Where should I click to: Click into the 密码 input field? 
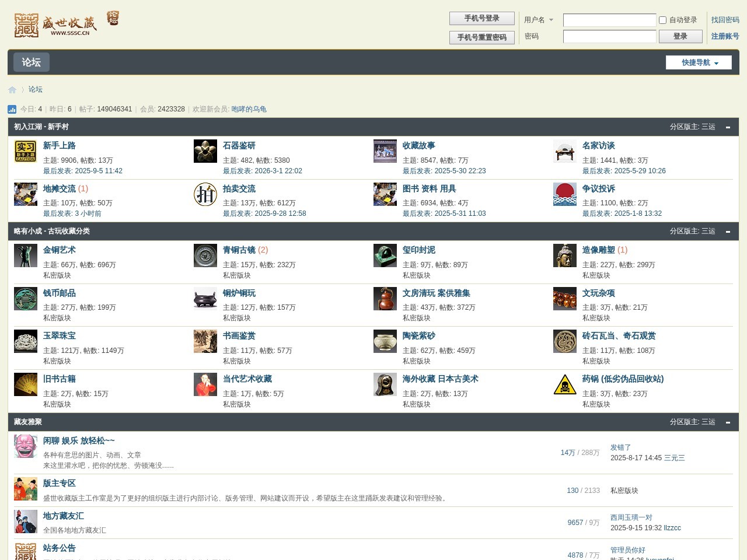[x=609, y=37]
